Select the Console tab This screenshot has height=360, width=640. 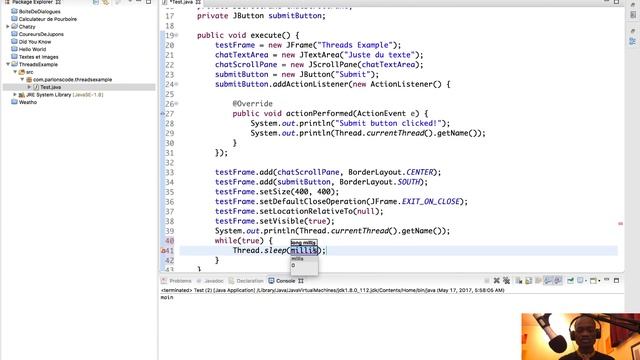tap(282, 281)
